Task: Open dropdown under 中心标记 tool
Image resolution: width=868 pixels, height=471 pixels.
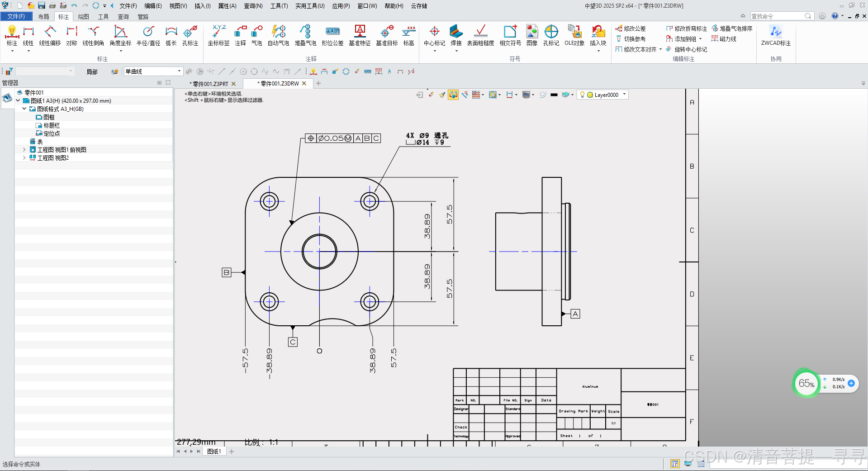Action: pyautogui.click(x=434, y=51)
